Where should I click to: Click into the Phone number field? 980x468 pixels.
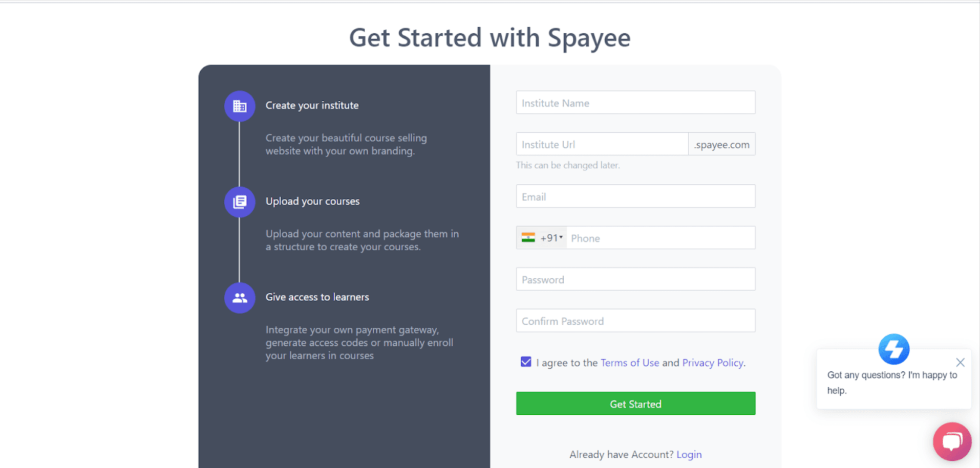tap(661, 238)
